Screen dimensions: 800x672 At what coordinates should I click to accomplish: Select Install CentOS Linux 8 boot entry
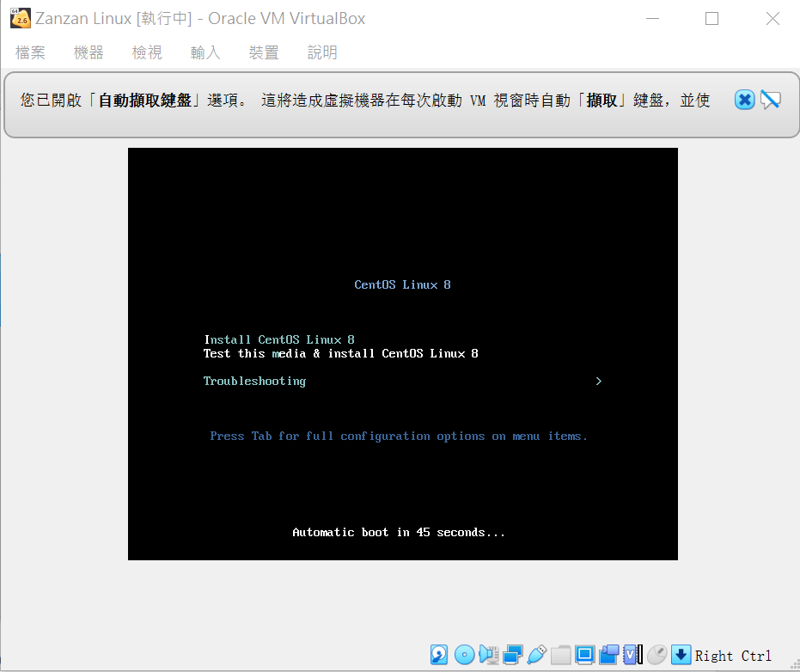click(x=279, y=339)
